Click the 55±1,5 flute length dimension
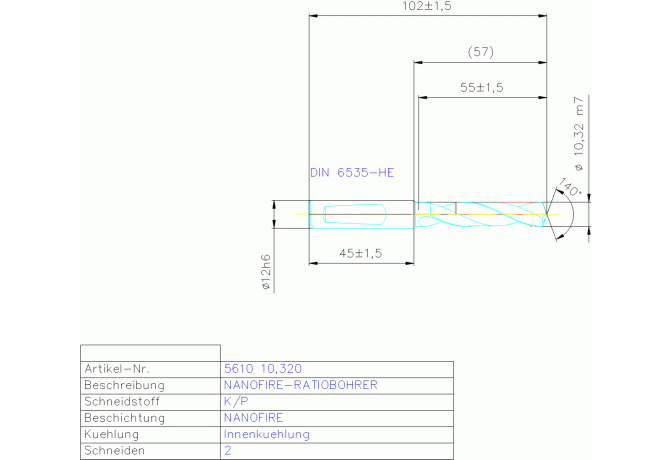The height and width of the screenshot is (460, 670). click(x=481, y=88)
